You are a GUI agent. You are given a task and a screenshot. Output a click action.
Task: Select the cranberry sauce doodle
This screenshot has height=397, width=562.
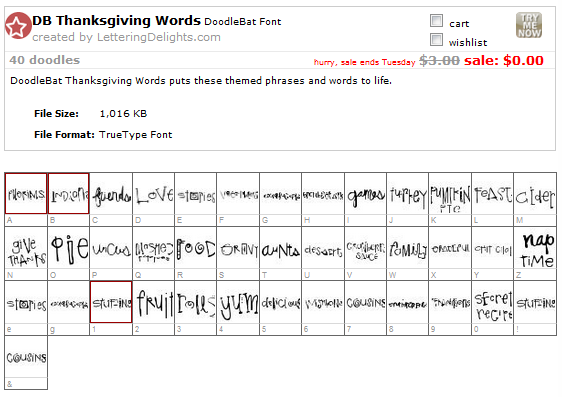[x=366, y=248]
